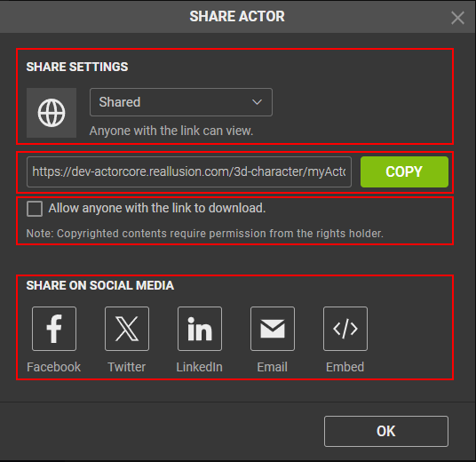Share actor on Facebook icon

(54, 329)
